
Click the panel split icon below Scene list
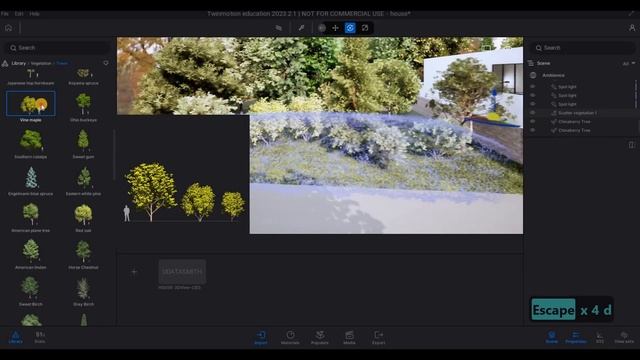[x=631, y=145]
